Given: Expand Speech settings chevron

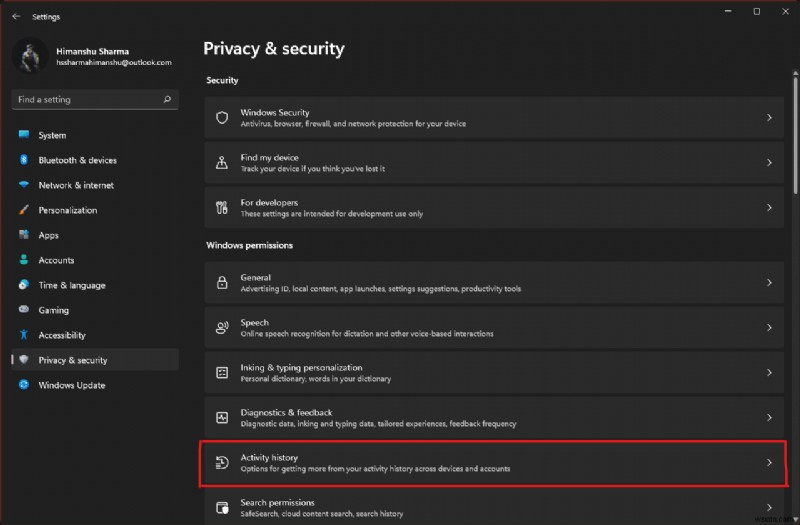Looking at the screenshot, I should (x=769, y=328).
